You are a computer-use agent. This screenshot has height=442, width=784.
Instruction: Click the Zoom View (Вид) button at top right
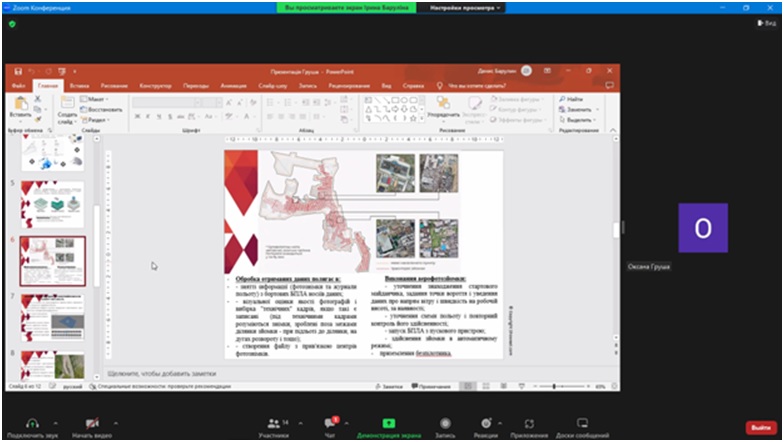tap(766, 23)
